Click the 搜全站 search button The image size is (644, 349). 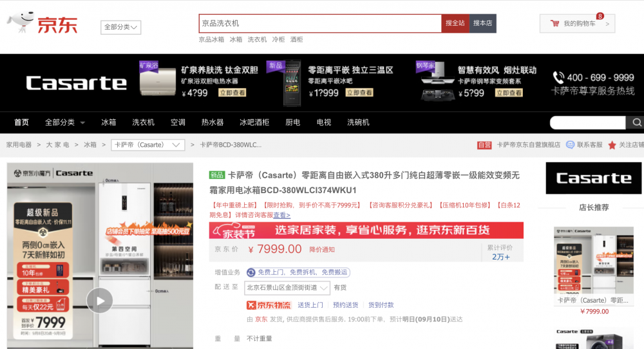(x=455, y=23)
